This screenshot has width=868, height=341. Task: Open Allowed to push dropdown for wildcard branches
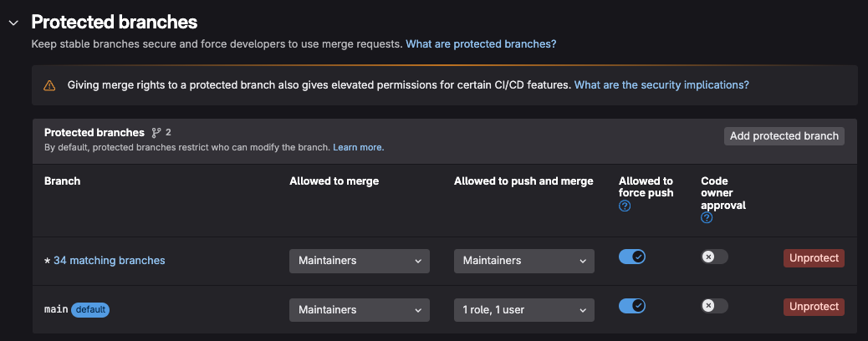[524, 261]
